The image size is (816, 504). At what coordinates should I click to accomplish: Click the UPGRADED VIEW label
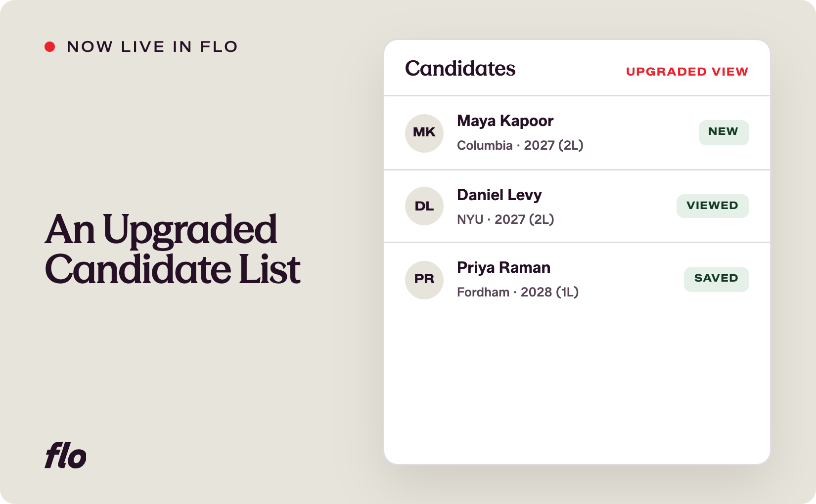[x=687, y=72]
